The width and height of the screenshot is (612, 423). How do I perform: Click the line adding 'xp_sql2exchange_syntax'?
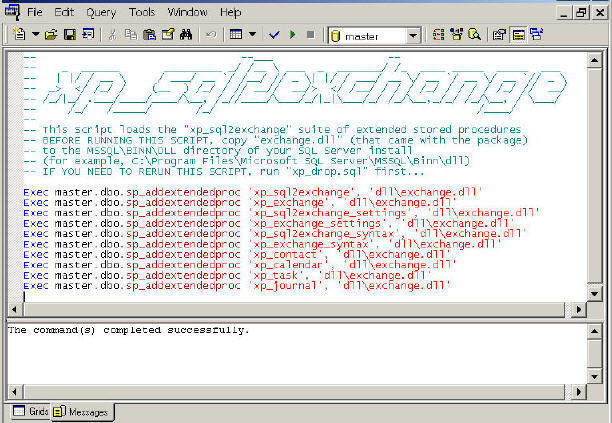coord(275,234)
